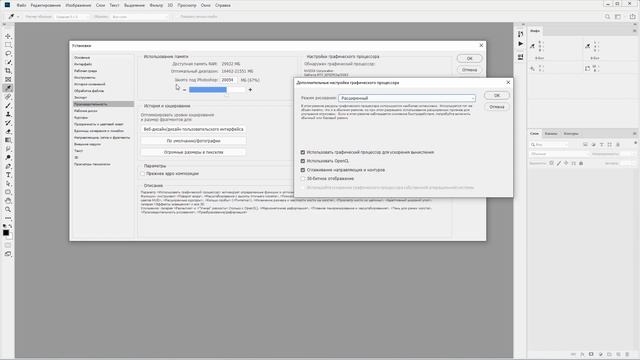The width and height of the screenshot is (640, 360).
Task: Open the Info panel menu icon
Action: pyautogui.click(x=634, y=31)
